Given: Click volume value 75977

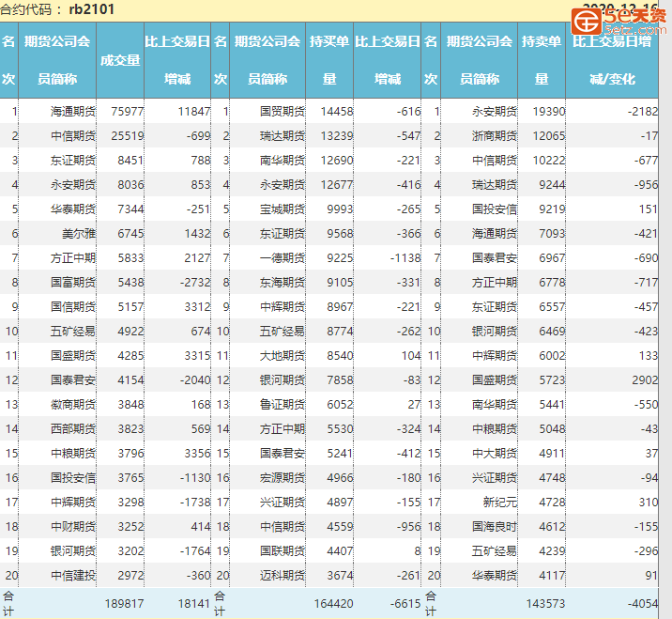Looking at the screenshot, I should (128, 112).
